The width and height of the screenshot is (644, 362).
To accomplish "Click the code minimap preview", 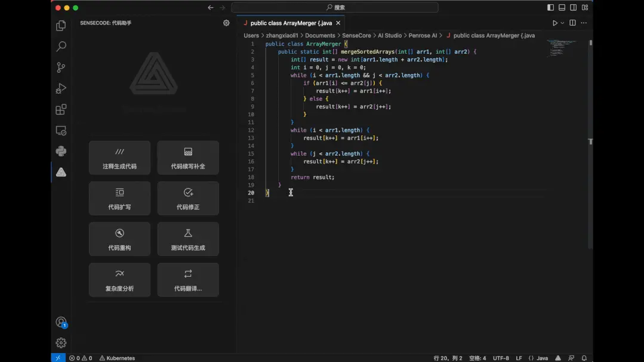I will click(x=562, y=48).
